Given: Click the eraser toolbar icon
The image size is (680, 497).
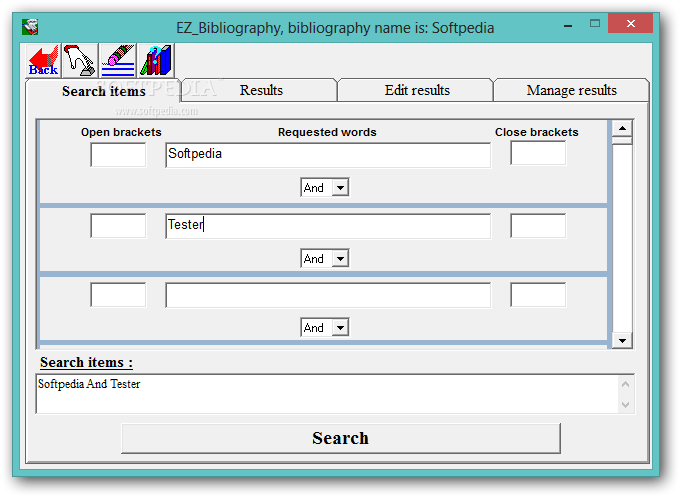Looking at the screenshot, I should [118, 60].
